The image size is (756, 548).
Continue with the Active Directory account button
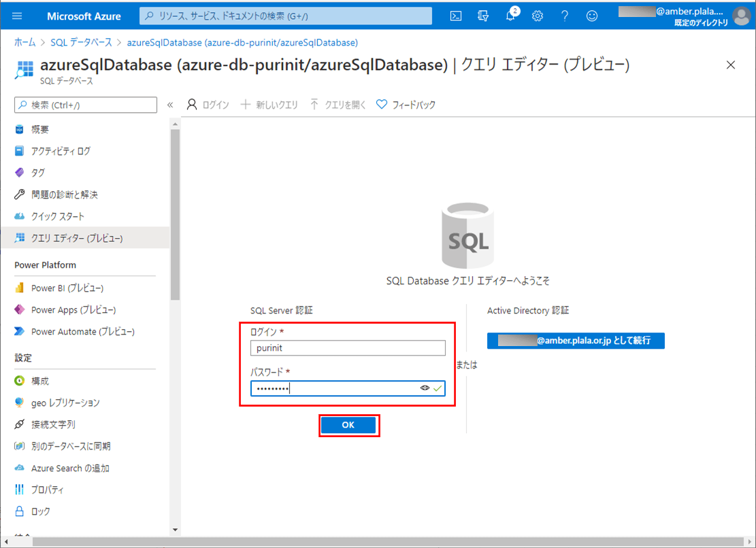576,341
